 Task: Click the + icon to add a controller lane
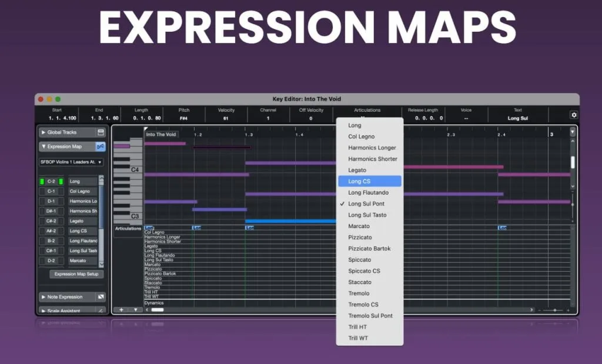point(122,309)
